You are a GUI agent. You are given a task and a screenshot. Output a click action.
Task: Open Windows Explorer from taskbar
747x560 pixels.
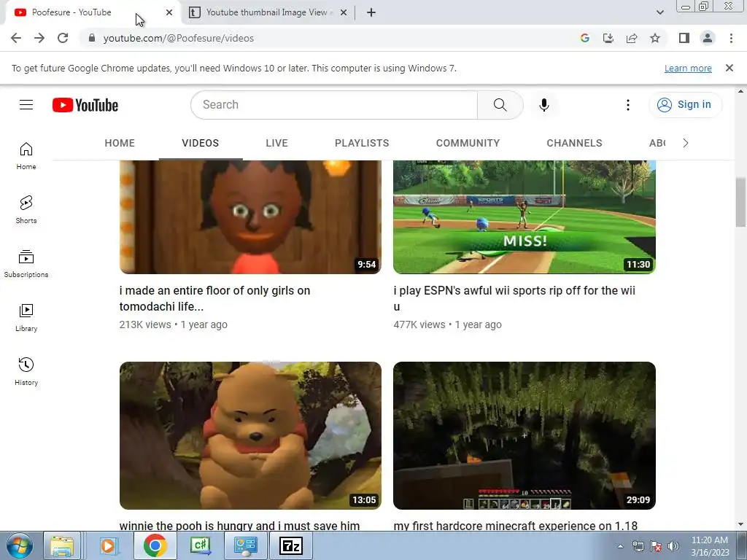pos(63,546)
